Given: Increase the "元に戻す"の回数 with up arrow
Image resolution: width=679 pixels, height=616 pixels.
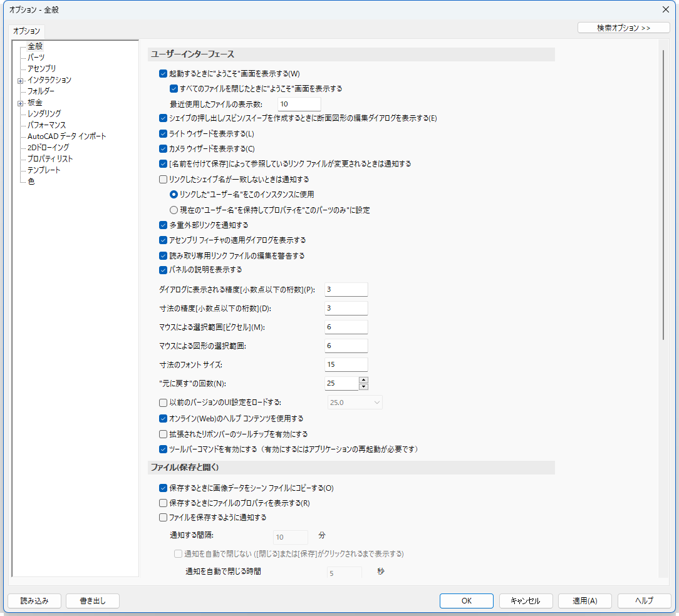Looking at the screenshot, I should point(363,380).
